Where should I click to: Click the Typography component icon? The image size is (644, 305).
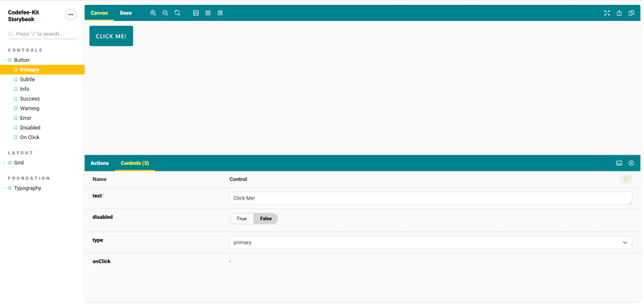click(x=10, y=188)
